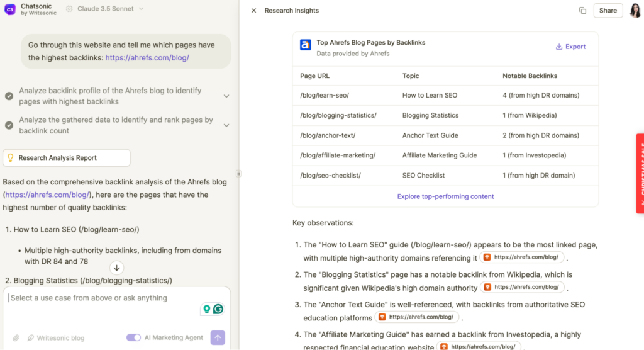Click the 'Affiliate Marketing Guide' topic cell
The height and width of the screenshot is (350, 644).
[x=440, y=155]
